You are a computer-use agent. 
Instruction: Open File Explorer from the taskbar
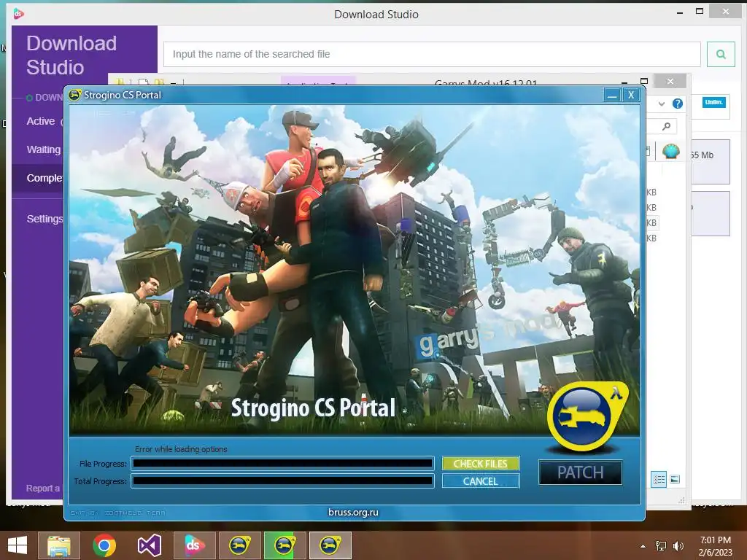click(x=59, y=545)
